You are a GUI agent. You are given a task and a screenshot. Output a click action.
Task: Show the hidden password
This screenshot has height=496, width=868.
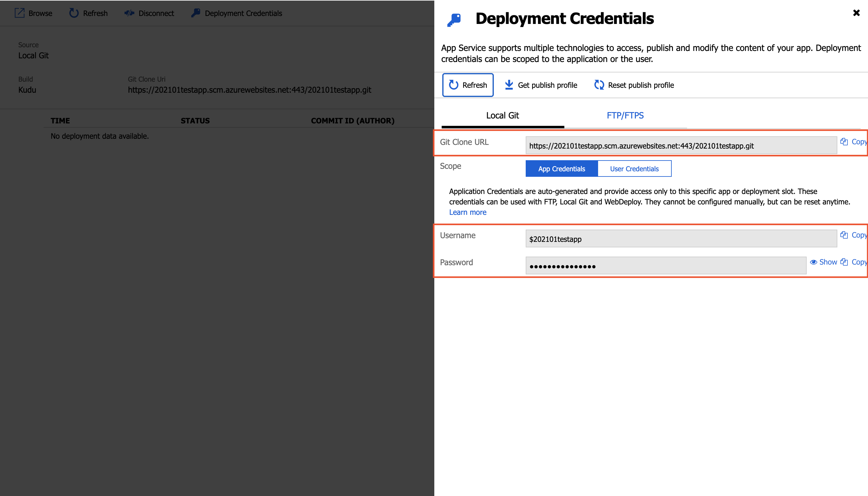(x=824, y=262)
